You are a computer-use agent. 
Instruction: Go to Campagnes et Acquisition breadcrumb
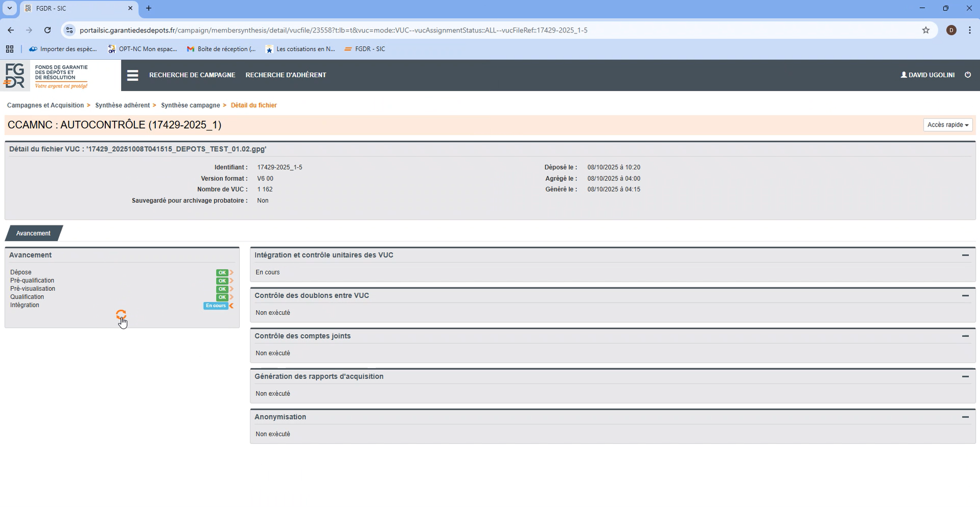tap(46, 105)
